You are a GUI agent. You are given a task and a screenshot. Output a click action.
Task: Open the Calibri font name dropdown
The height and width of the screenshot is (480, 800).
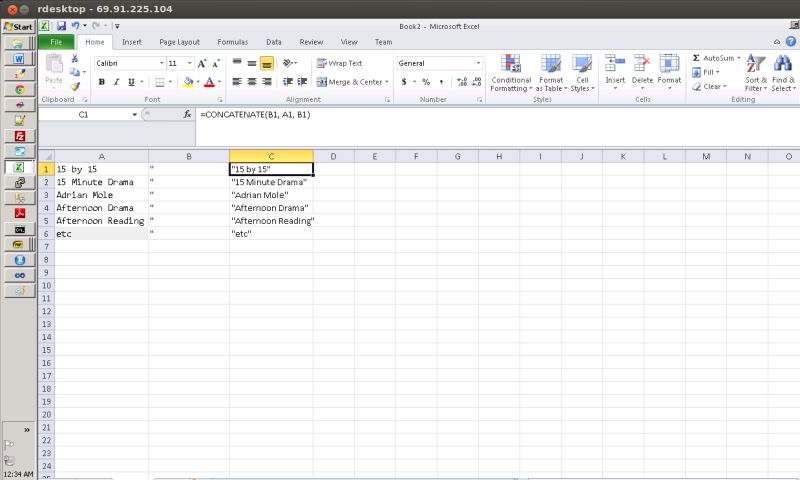[162, 63]
